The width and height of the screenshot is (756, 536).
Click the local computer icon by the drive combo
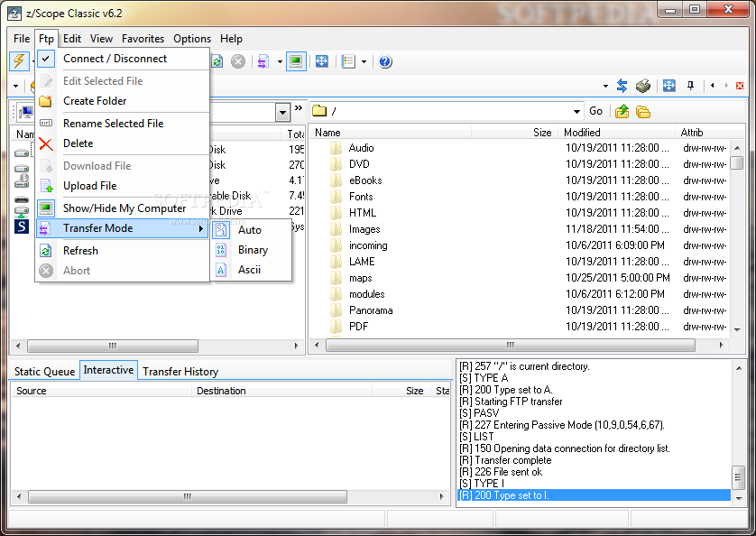coord(24,113)
